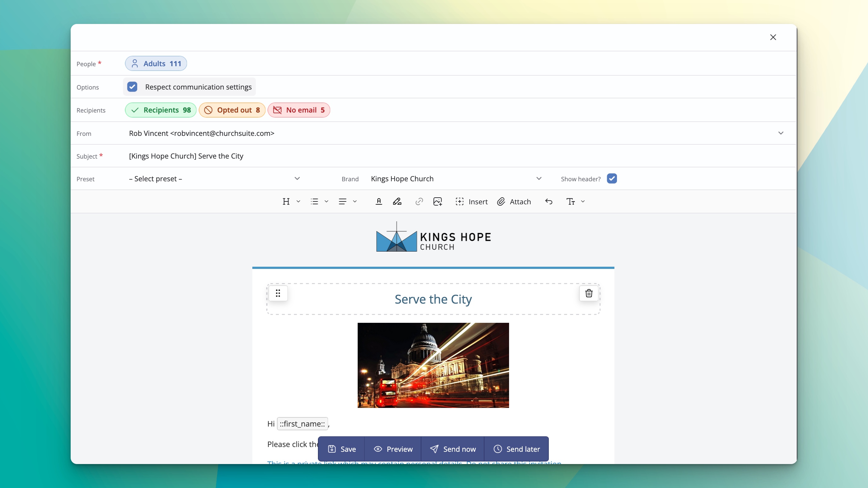This screenshot has height=488, width=868.
Task: Undo the last edit
Action: click(x=548, y=201)
